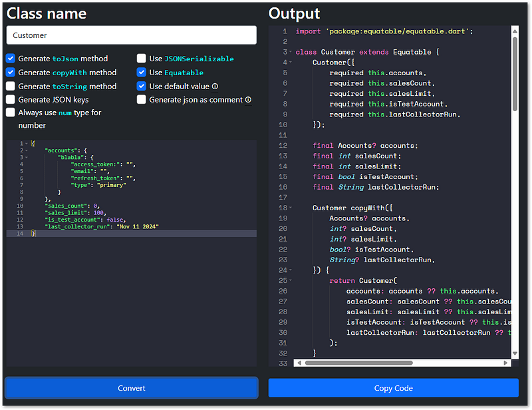Click "Nov 11 2024" value in JSON editor
Viewport: 532px width, 410px height.
pyautogui.click(x=138, y=226)
